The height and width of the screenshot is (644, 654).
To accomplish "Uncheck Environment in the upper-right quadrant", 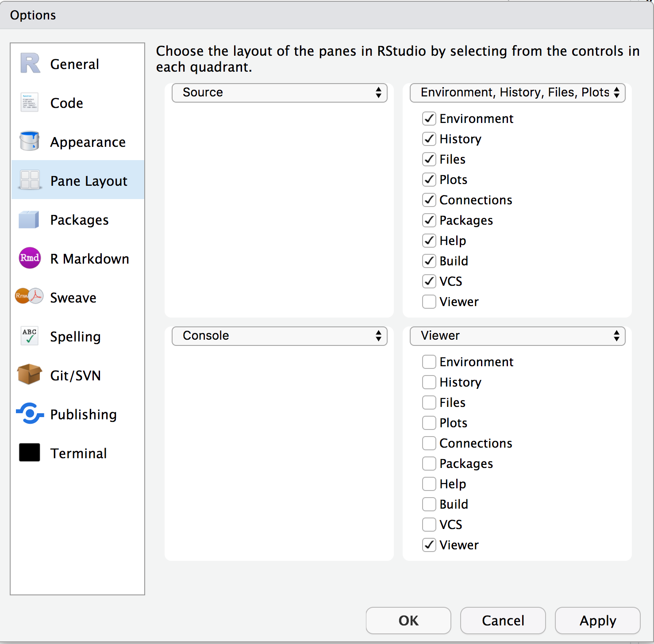I will (429, 119).
